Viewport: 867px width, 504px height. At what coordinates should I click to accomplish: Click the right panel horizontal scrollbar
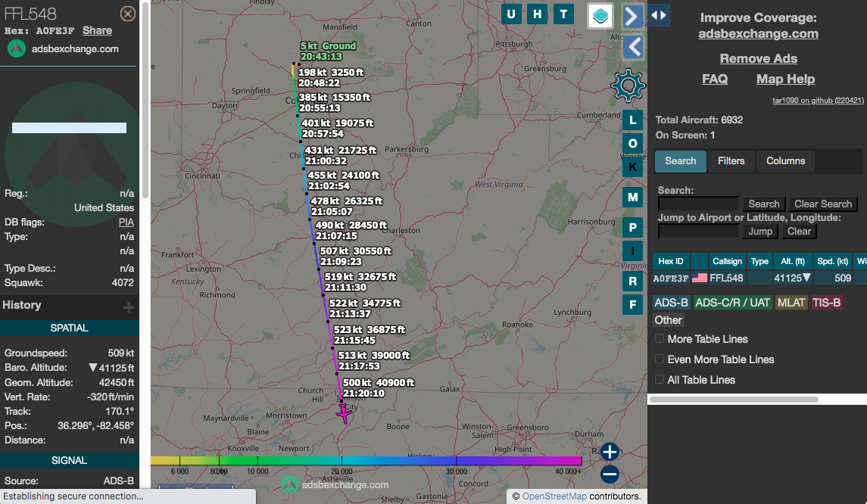[734, 400]
